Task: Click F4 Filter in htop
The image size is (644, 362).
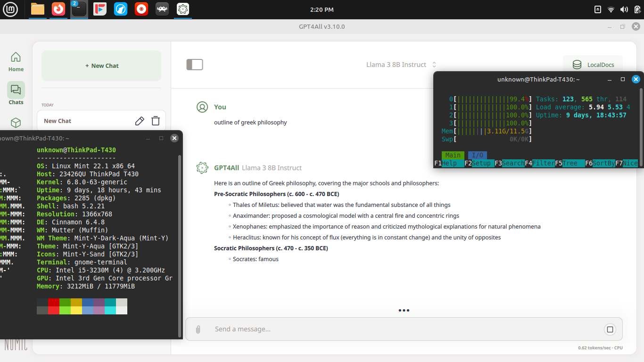Action: point(540,163)
